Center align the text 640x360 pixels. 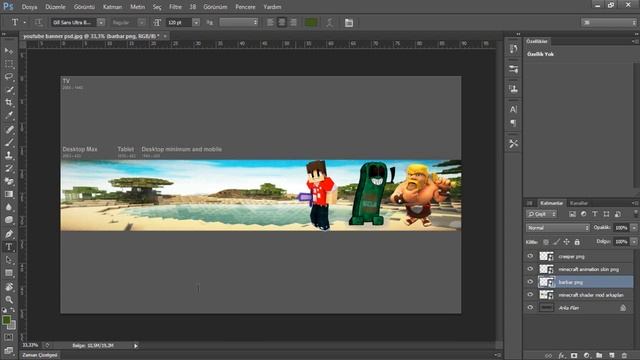[282, 22]
